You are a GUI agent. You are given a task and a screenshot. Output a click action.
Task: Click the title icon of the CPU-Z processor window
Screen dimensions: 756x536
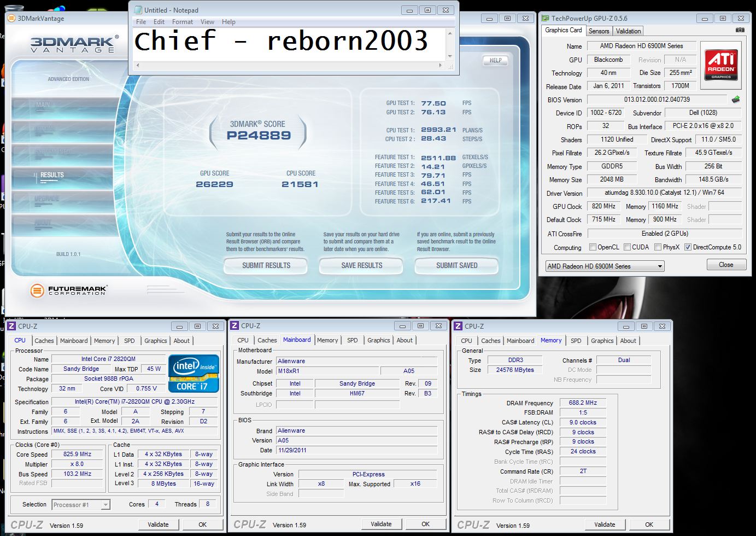pyautogui.click(x=11, y=326)
